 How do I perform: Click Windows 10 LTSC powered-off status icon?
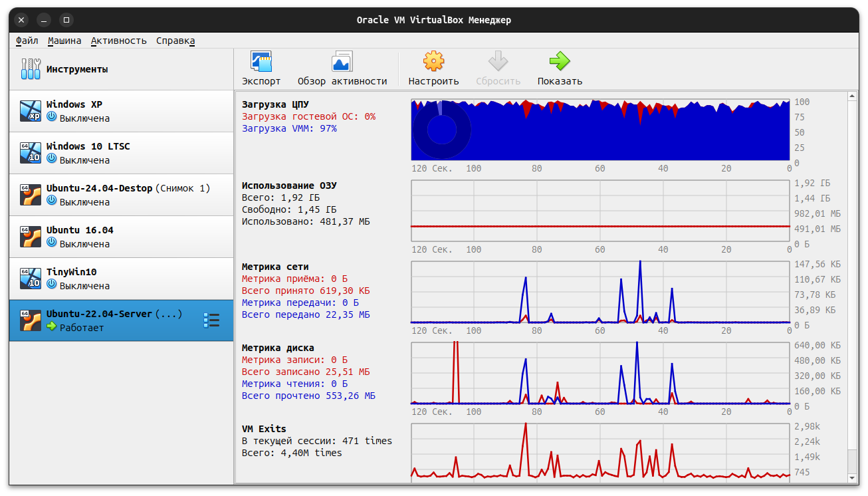pos(52,159)
